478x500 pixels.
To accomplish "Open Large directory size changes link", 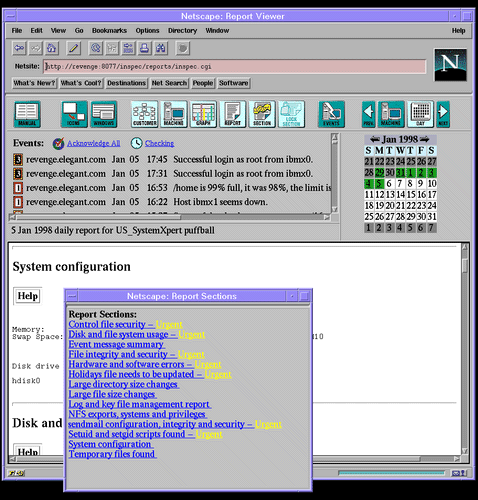I will [123, 384].
